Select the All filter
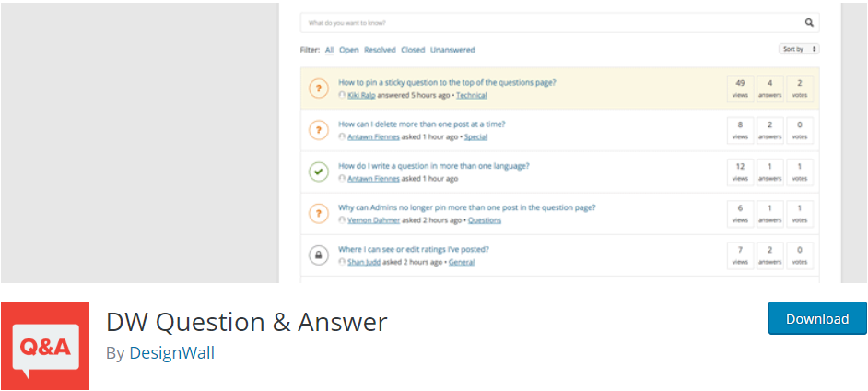868x391 pixels. tap(329, 50)
